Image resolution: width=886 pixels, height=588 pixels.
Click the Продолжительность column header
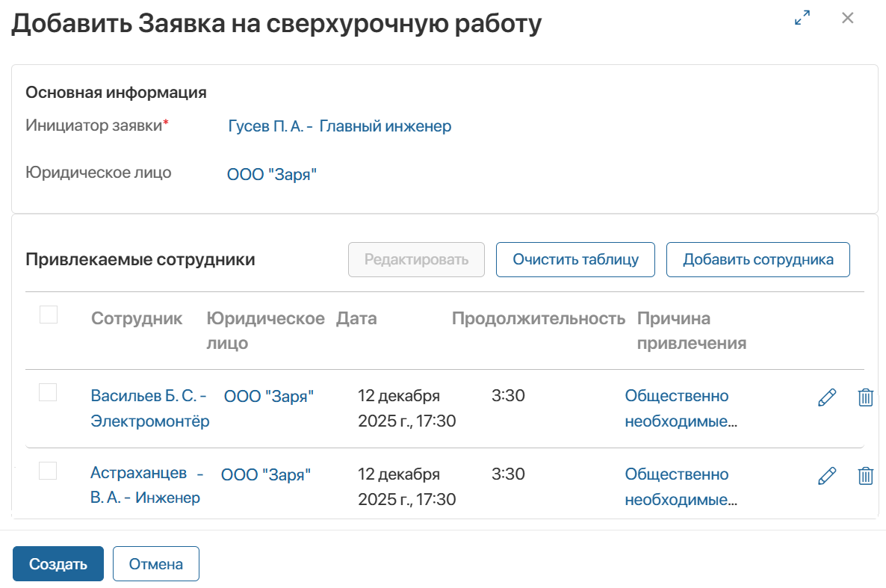pyautogui.click(x=539, y=318)
